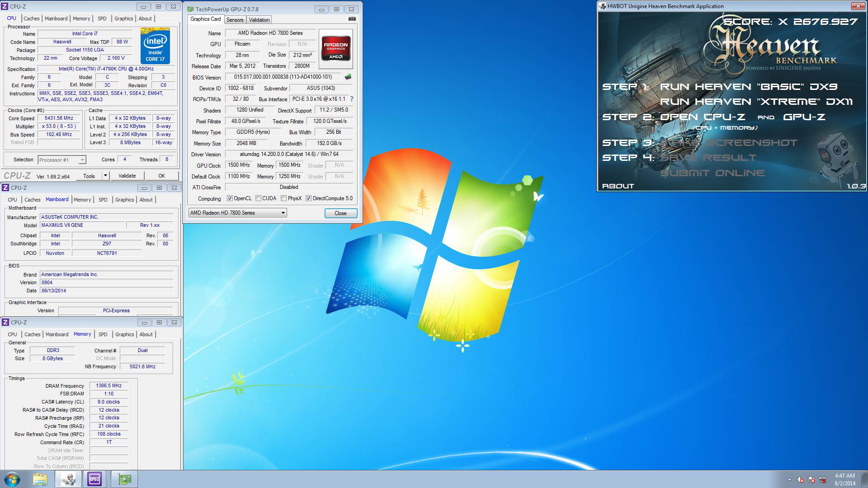Viewport: 868px width, 488px height.
Task: Toggle the CUDA checkbox
Action: [x=258, y=198]
